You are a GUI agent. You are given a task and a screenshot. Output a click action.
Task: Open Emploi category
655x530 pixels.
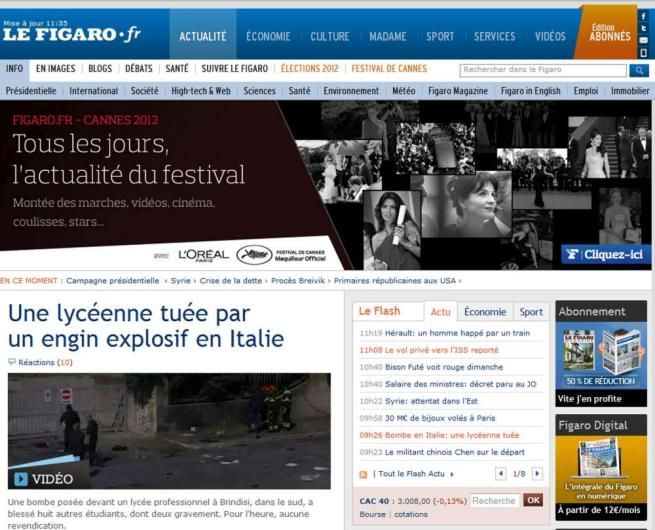pyautogui.click(x=586, y=91)
